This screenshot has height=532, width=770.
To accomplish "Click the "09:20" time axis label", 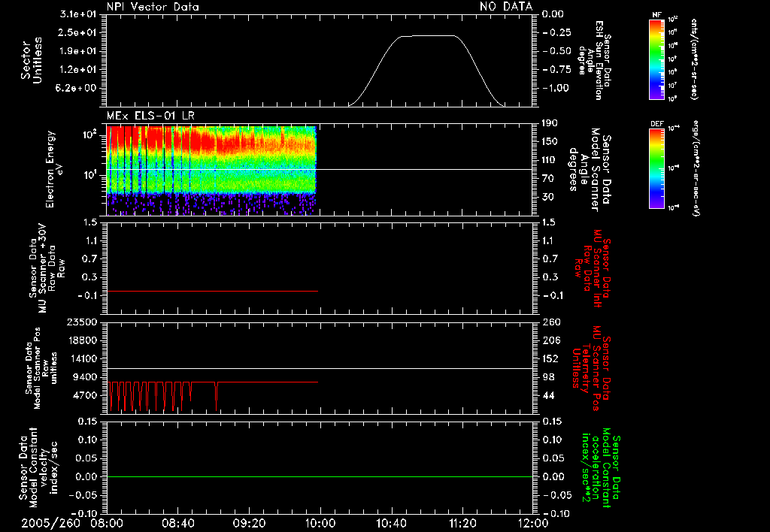I will pyautogui.click(x=249, y=523).
